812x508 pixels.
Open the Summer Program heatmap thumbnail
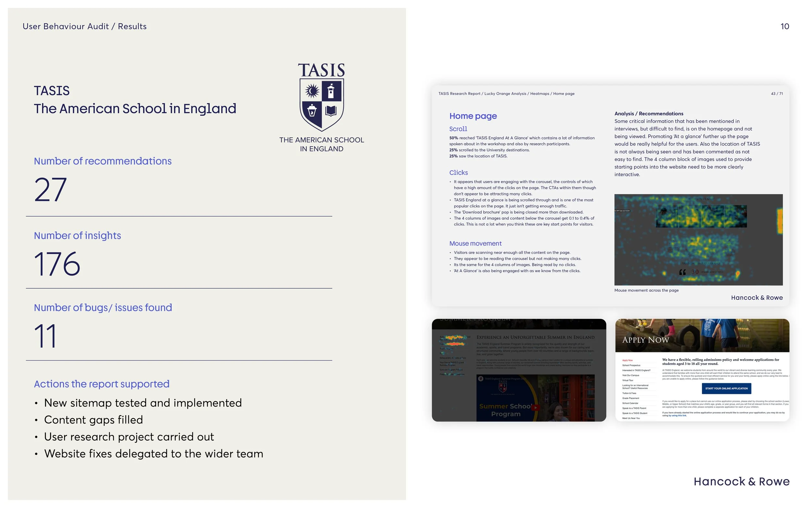[x=519, y=370]
